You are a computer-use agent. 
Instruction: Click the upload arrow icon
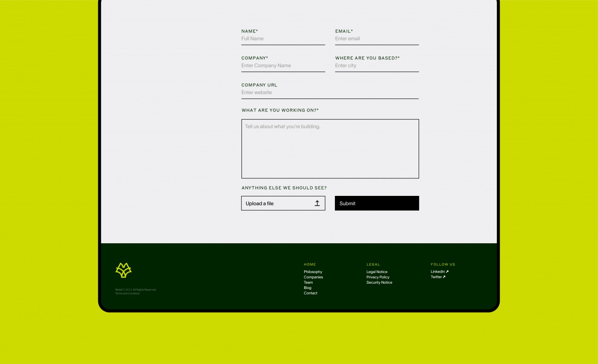point(317,204)
